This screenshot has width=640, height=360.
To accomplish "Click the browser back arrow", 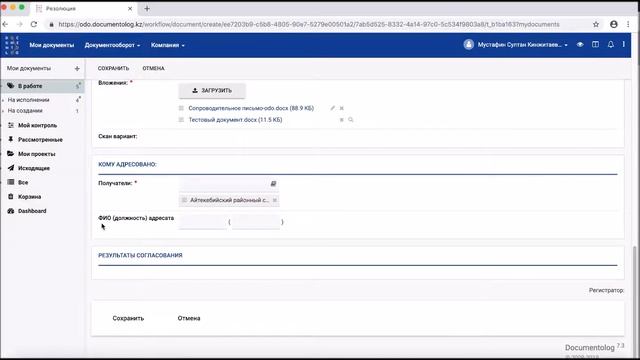I will 5,24.
